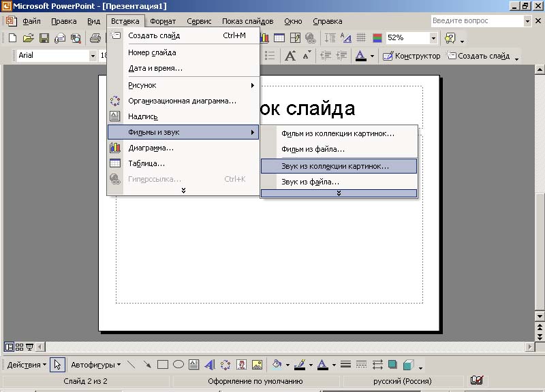
Task: Open the Правка menu
Action: (x=64, y=21)
